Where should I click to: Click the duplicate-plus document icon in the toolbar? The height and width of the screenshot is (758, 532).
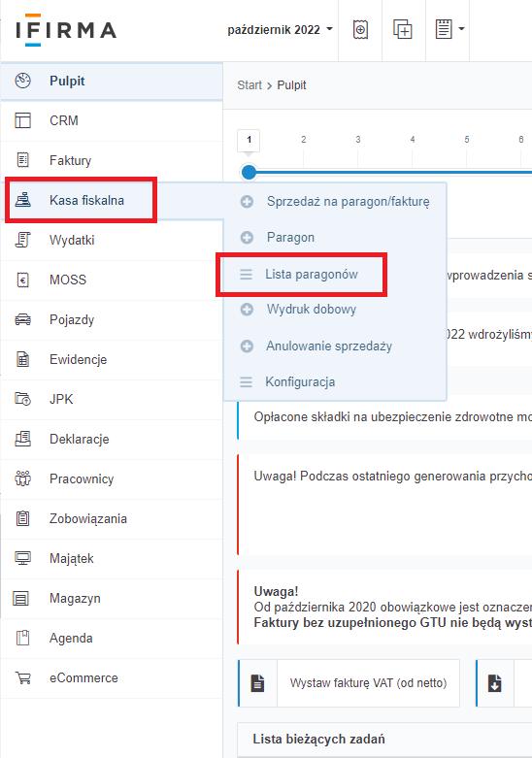402,29
